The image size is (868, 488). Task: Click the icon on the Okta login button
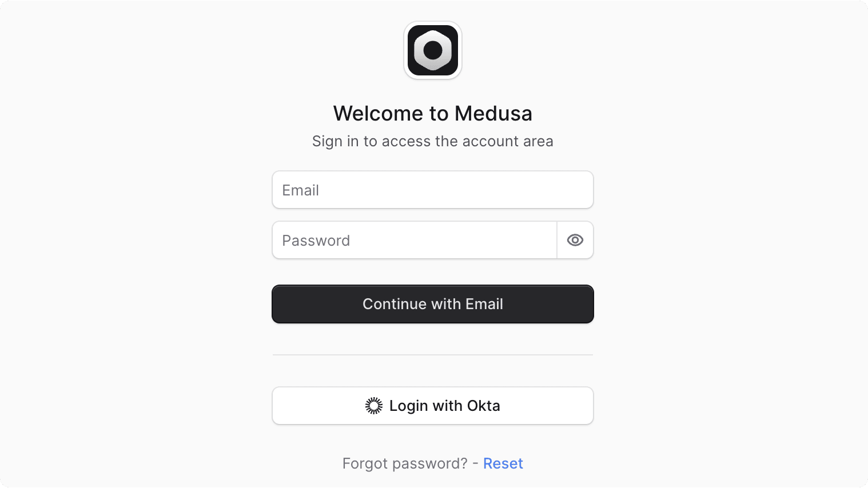pos(374,405)
